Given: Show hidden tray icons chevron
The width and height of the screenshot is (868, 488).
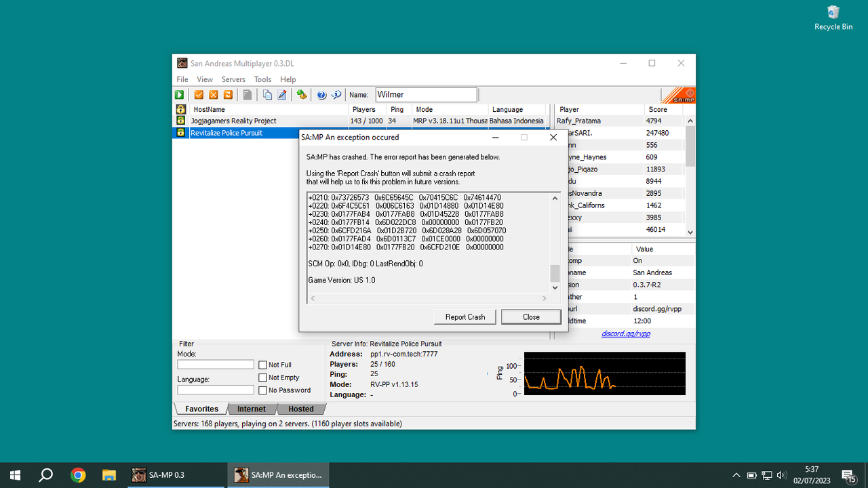Looking at the screenshot, I should (736, 475).
